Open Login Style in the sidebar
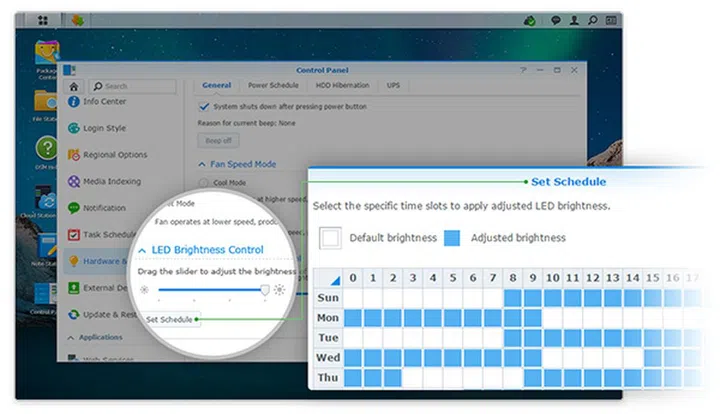 [x=97, y=128]
